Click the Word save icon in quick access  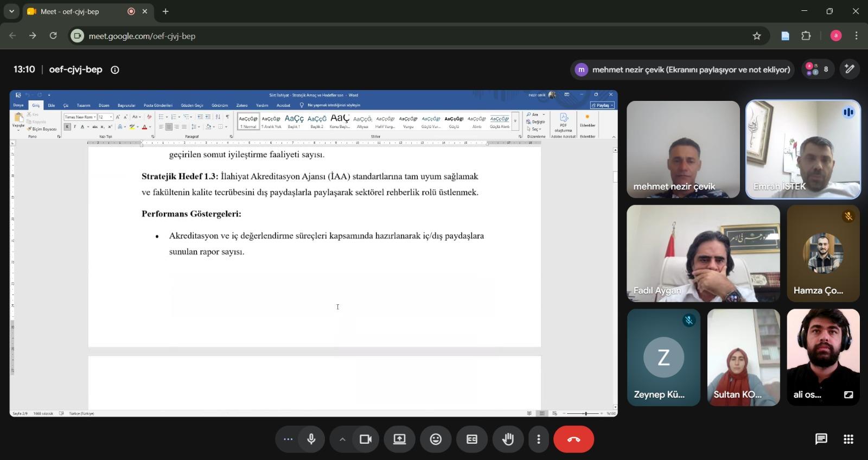[18, 95]
